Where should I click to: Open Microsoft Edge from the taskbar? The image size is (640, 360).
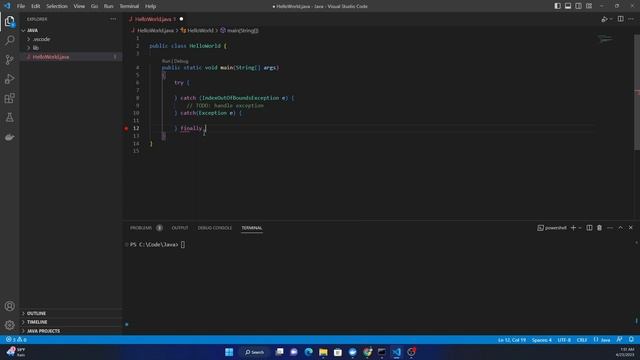click(309, 352)
